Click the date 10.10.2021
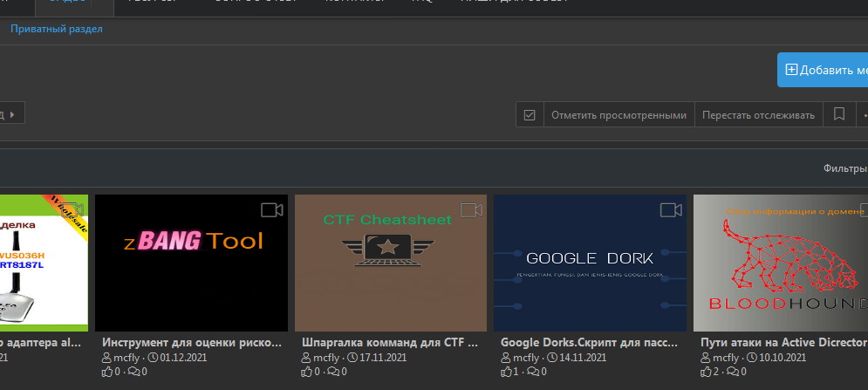 [783, 358]
